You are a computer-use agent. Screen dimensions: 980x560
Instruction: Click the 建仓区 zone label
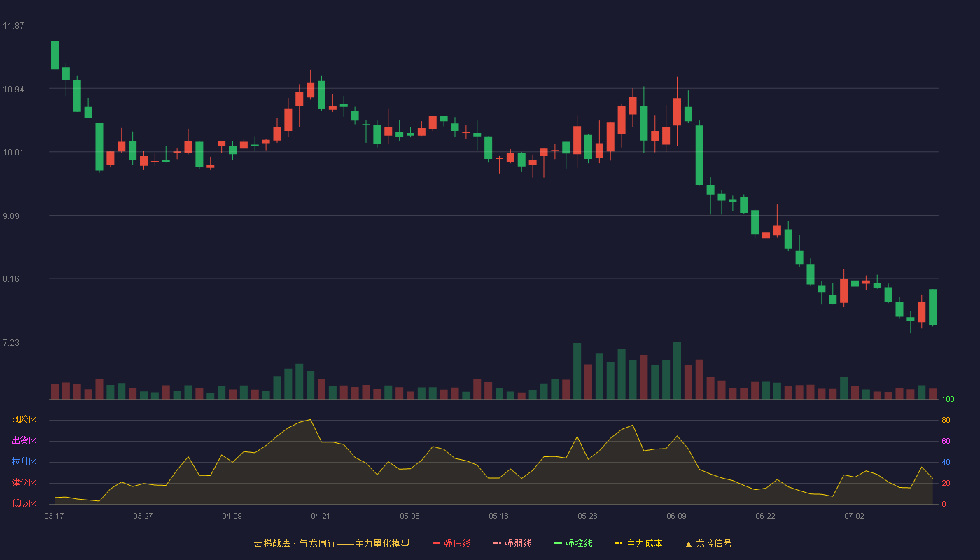click(x=24, y=483)
